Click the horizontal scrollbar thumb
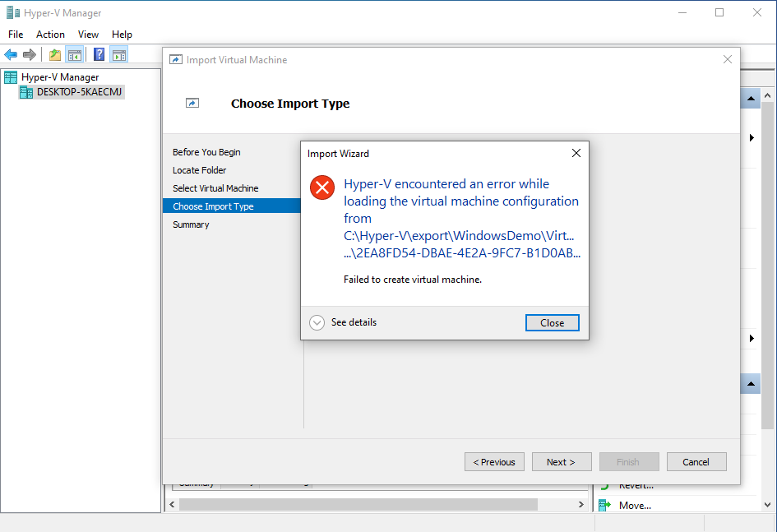 click(358, 505)
